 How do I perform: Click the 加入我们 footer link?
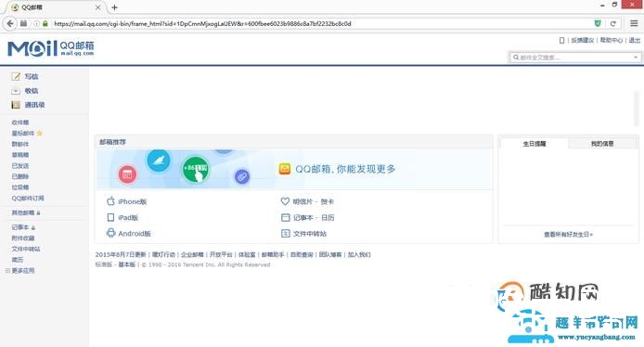359,254
